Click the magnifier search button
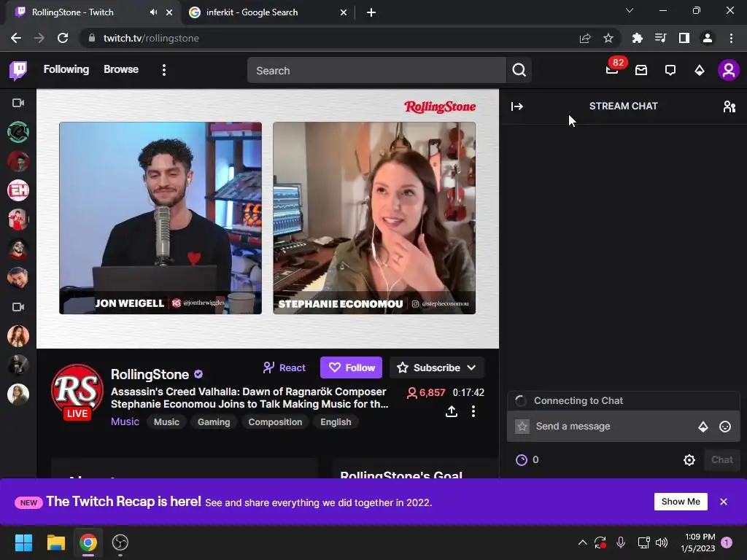The image size is (747, 560). 519,71
